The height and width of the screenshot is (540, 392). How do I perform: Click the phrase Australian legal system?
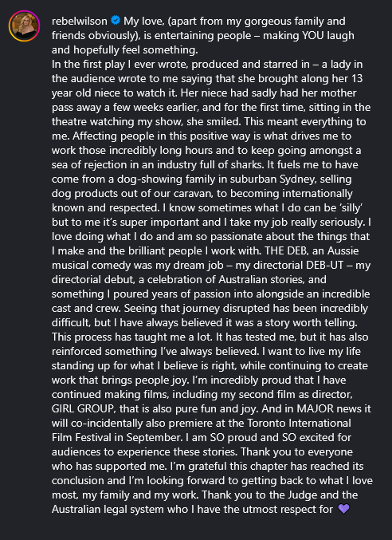[x=110, y=509]
